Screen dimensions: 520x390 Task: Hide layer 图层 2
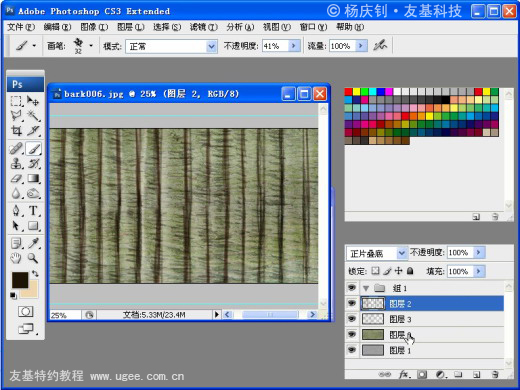point(352,303)
